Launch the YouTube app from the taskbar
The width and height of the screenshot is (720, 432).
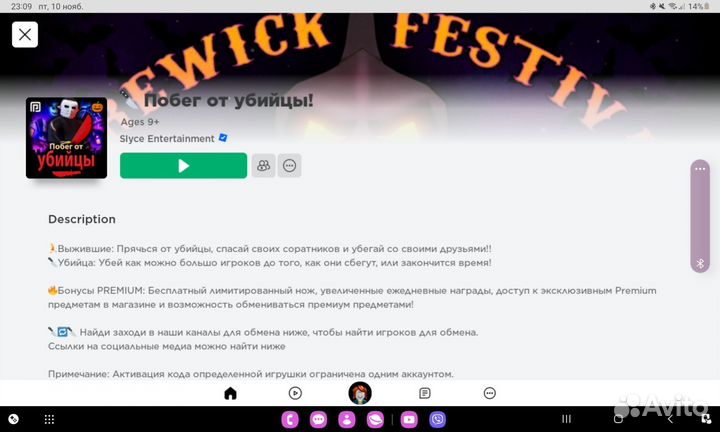(409, 419)
